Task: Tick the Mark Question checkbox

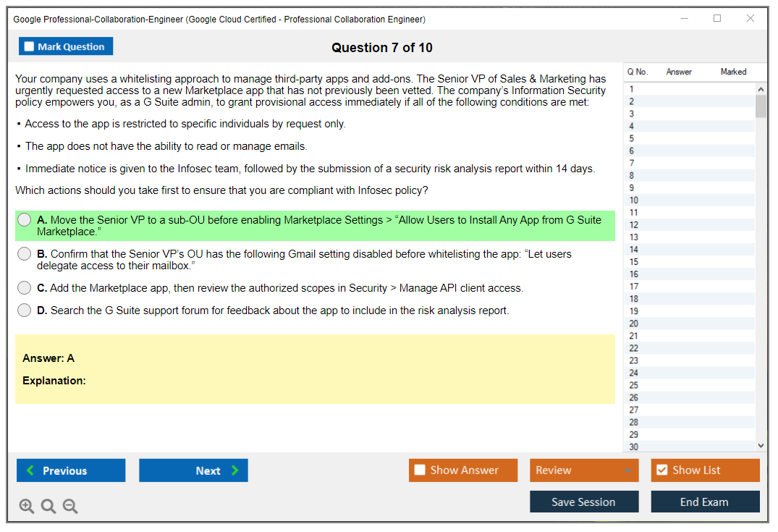Action: pyautogui.click(x=29, y=46)
